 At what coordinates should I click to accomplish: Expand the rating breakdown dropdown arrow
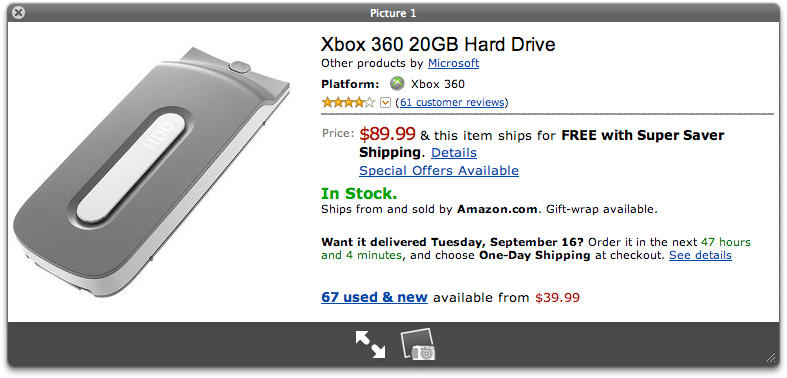tap(385, 103)
